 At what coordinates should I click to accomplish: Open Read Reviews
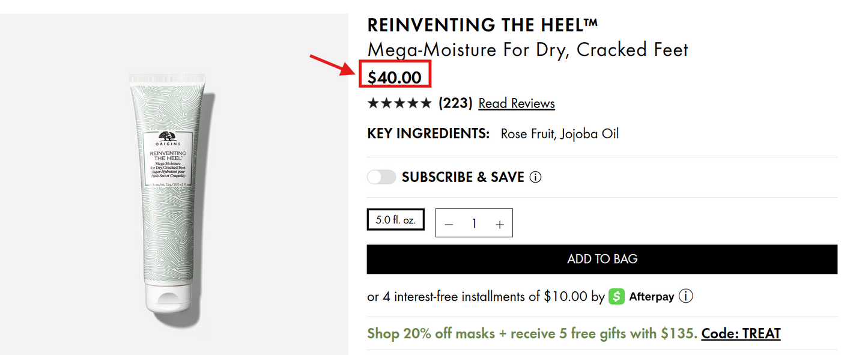coord(516,103)
